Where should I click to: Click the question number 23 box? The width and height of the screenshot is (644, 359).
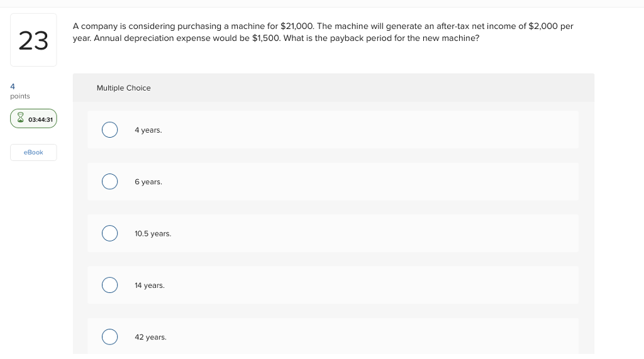coord(33,40)
